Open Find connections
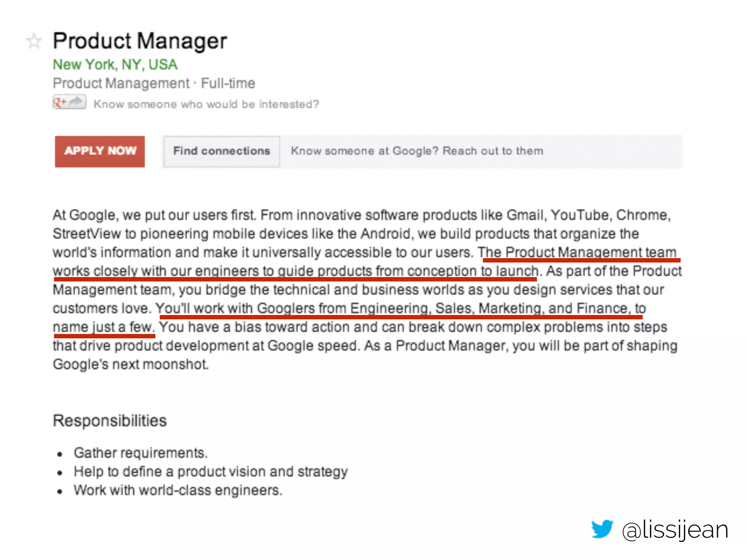 (222, 151)
